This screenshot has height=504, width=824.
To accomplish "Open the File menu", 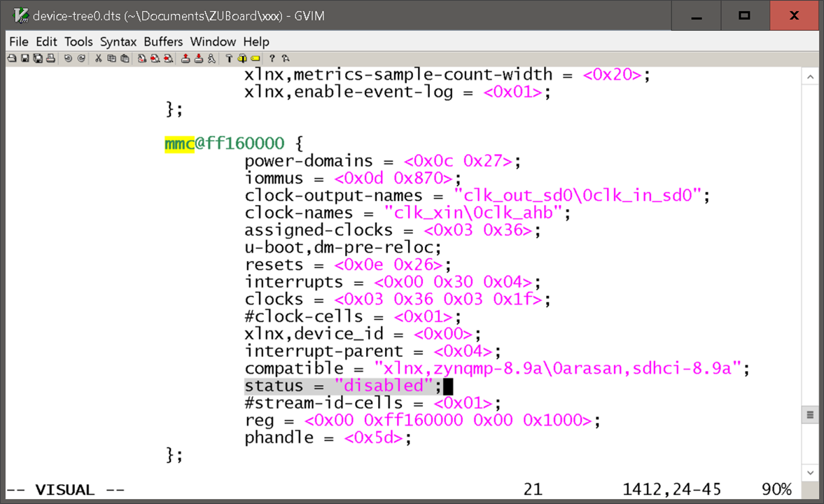I will point(19,41).
